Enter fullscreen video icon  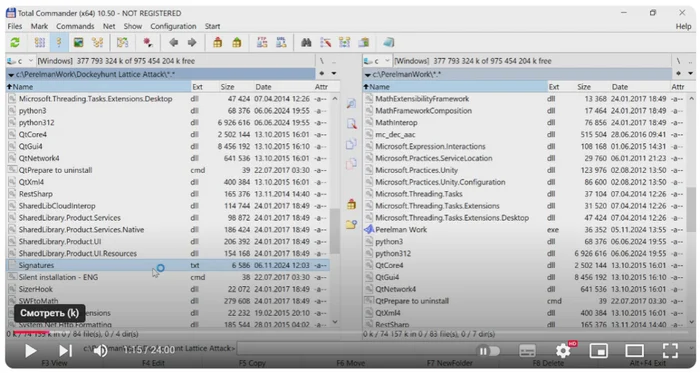[x=670, y=351]
